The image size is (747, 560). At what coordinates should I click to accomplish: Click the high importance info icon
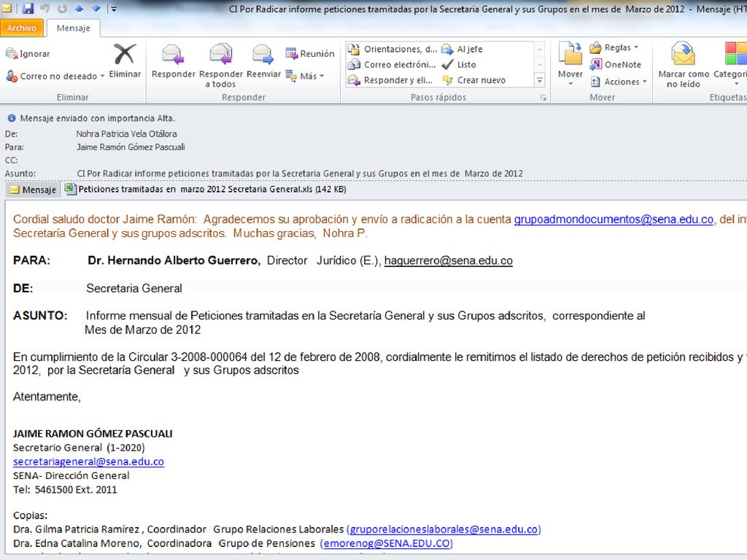(x=12, y=118)
